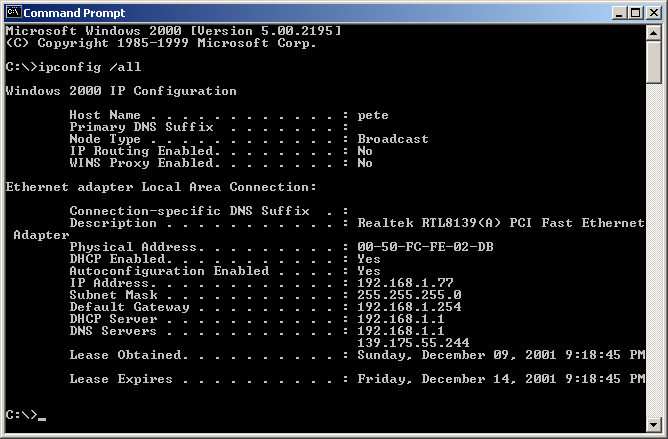Click the Microsoft Windows 2000 version line
The height and width of the screenshot is (439, 668).
pos(173,31)
